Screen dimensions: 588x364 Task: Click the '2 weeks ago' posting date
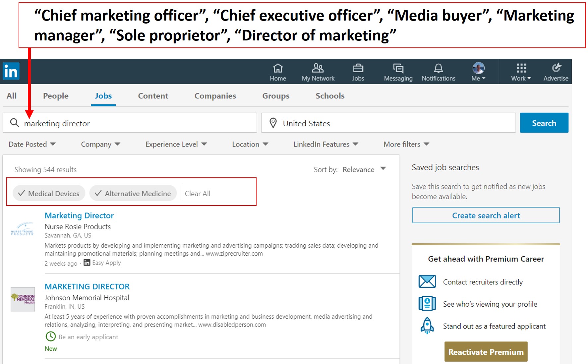(x=61, y=263)
